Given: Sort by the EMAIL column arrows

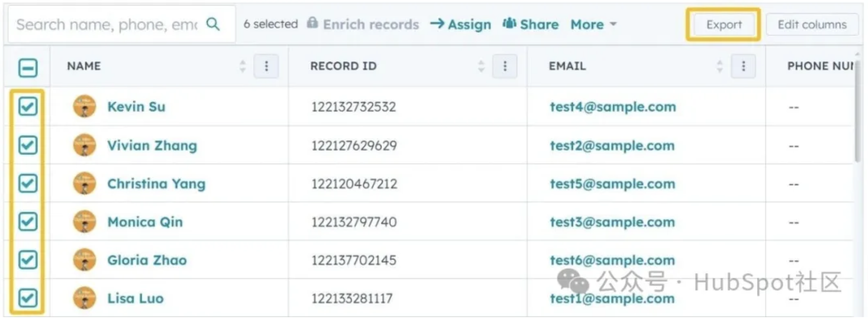Looking at the screenshot, I should coord(720,66).
